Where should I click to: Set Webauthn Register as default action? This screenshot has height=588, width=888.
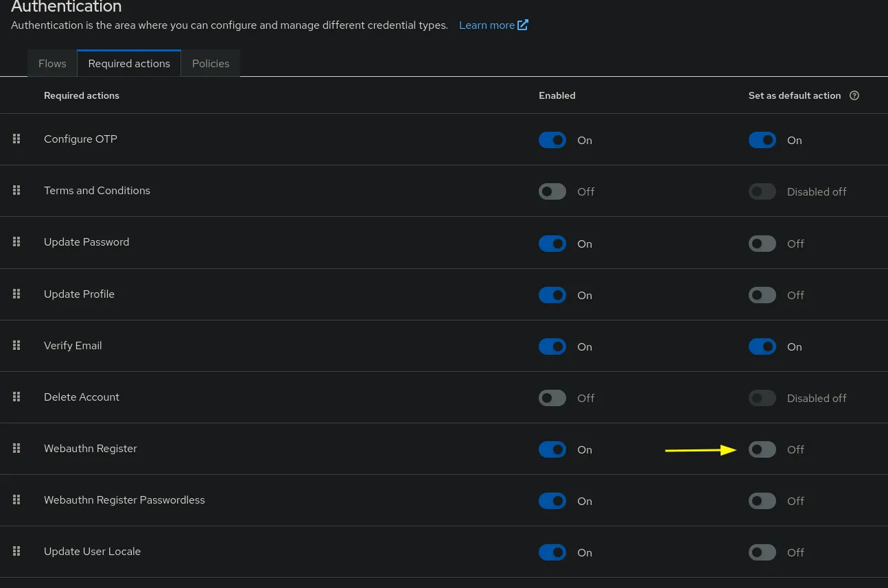pyautogui.click(x=762, y=449)
